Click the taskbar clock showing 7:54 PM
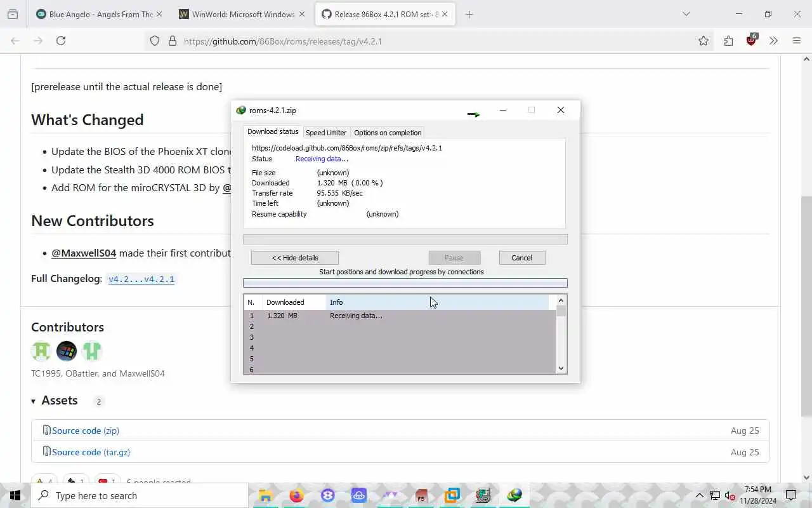The height and width of the screenshot is (508, 812). (757, 495)
